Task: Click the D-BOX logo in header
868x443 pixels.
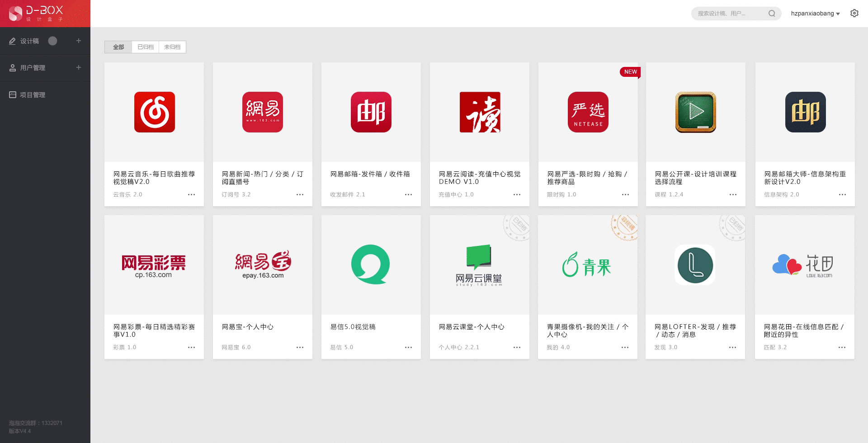Action: pyautogui.click(x=36, y=14)
